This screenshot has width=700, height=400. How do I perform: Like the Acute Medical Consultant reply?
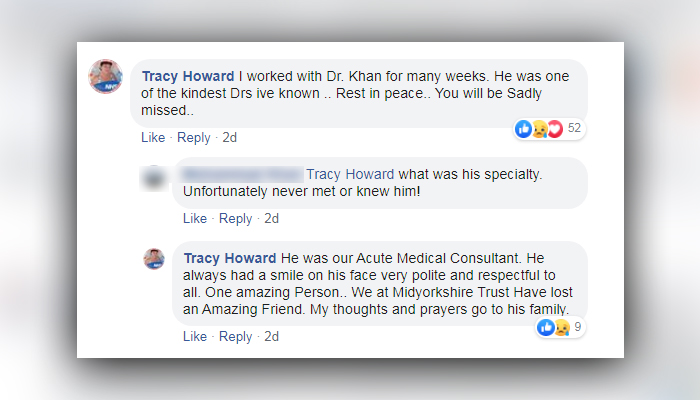195,336
